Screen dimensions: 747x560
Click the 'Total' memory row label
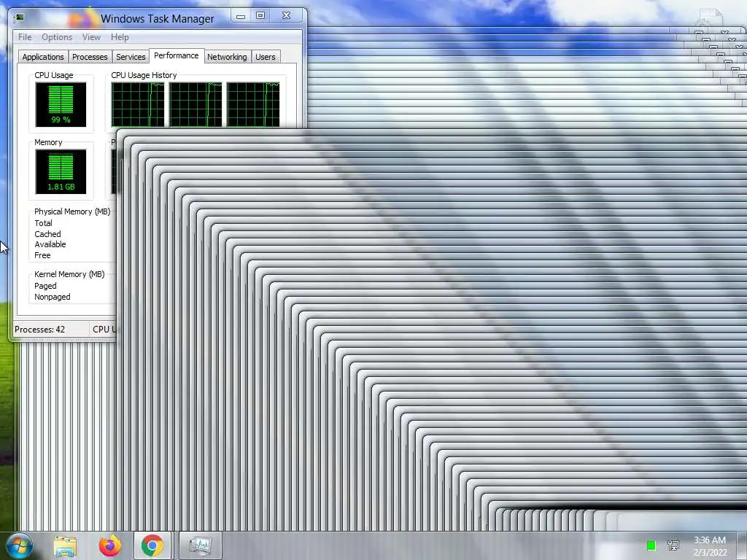click(x=43, y=223)
